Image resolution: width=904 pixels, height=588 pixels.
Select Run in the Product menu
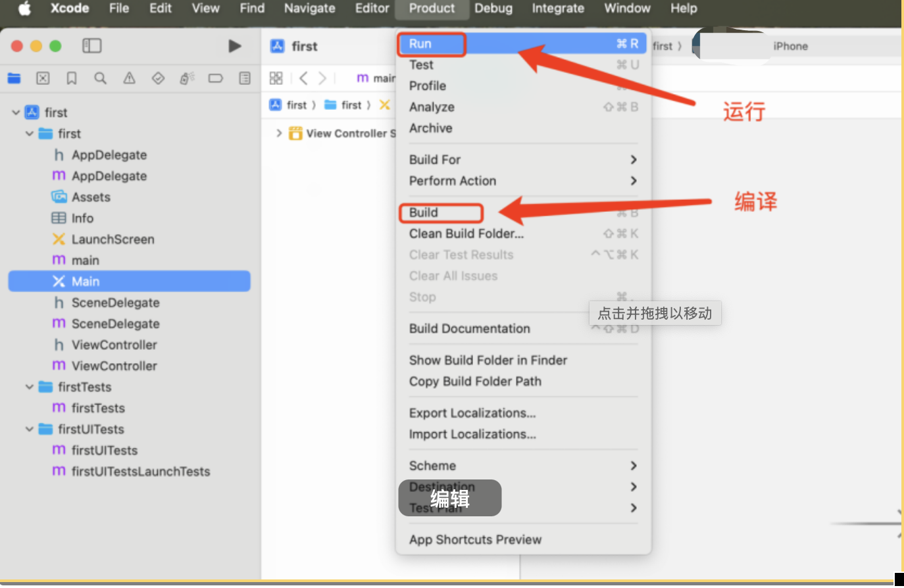[x=523, y=43]
